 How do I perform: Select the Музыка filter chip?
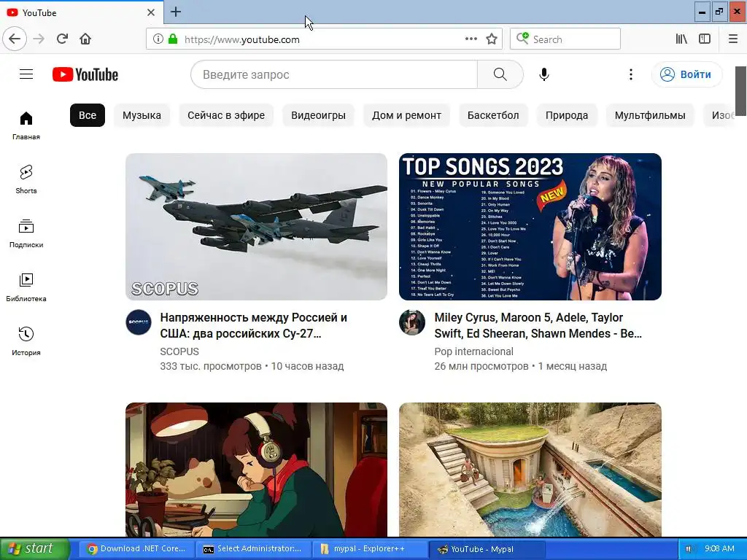142,115
